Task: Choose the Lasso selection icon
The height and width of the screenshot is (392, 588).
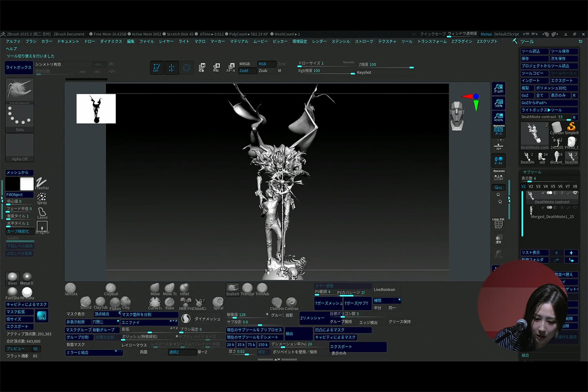Action: click(42, 212)
